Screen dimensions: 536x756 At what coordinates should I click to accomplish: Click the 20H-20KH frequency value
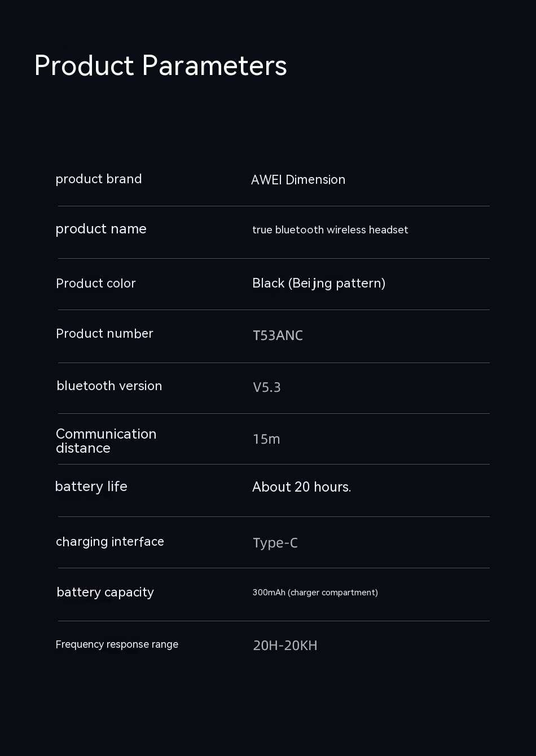[285, 646]
